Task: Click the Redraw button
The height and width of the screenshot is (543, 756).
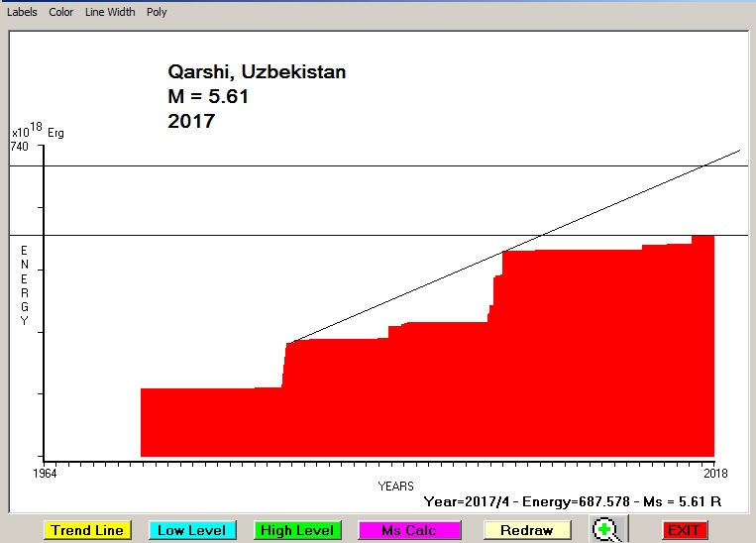Action: (x=526, y=530)
